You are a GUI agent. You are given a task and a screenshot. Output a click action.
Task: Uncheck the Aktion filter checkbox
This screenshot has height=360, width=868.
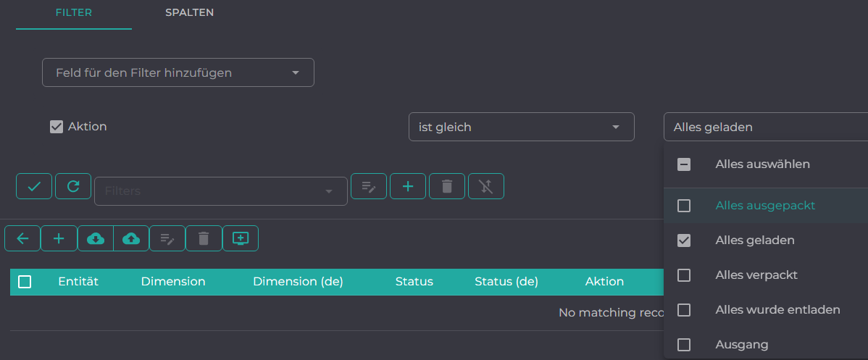[x=57, y=127]
